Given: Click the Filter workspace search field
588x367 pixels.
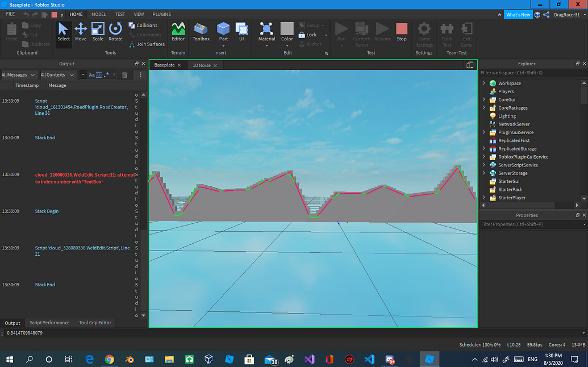Looking at the screenshot, I should coord(533,73).
